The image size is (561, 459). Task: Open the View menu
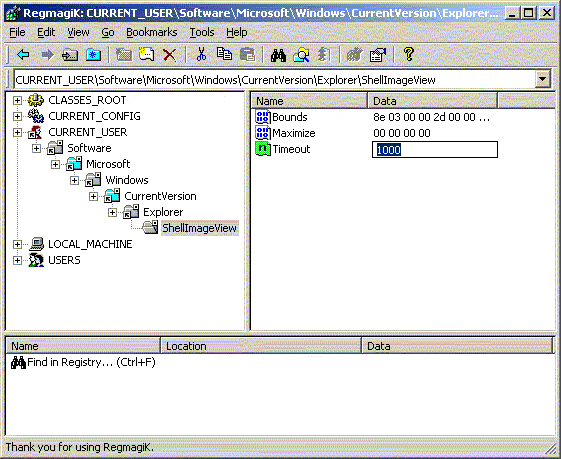point(78,32)
